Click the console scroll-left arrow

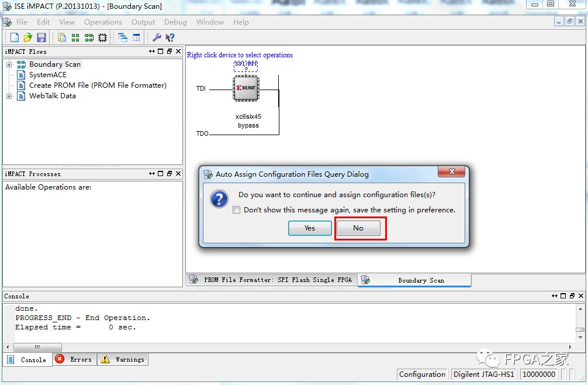(x=8, y=347)
